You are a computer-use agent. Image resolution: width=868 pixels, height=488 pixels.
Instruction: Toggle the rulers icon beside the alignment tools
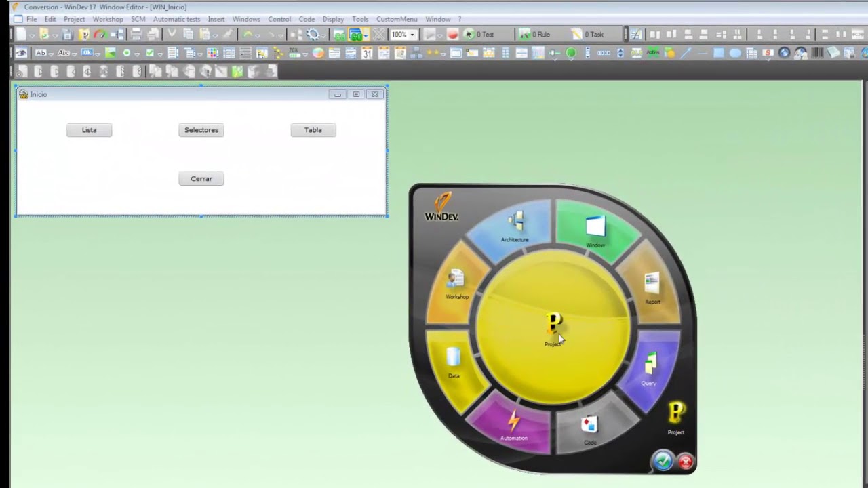pos(635,34)
